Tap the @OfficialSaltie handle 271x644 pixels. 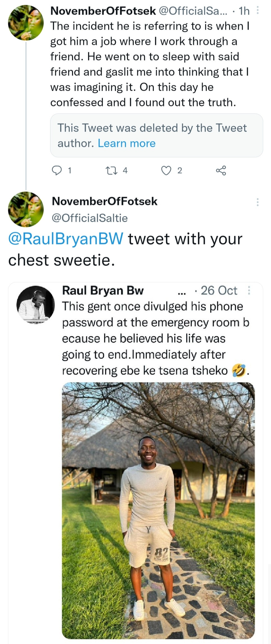[x=89, y=218]
